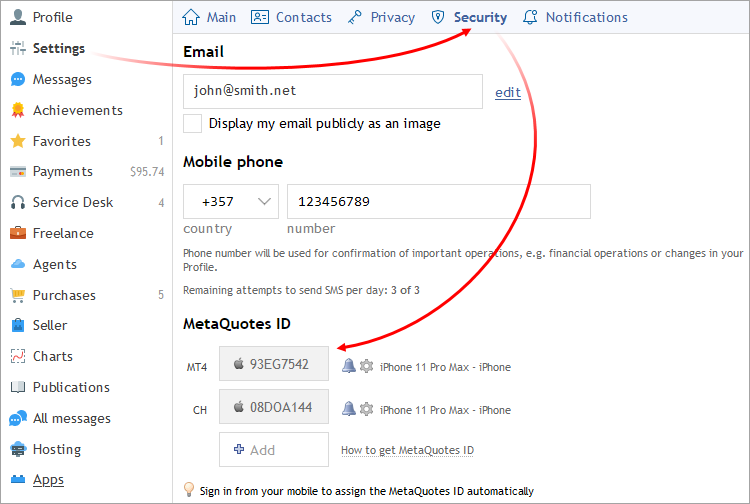Click the john@smith.net email field
750x504 pixels.
click(x=333, y=91)
